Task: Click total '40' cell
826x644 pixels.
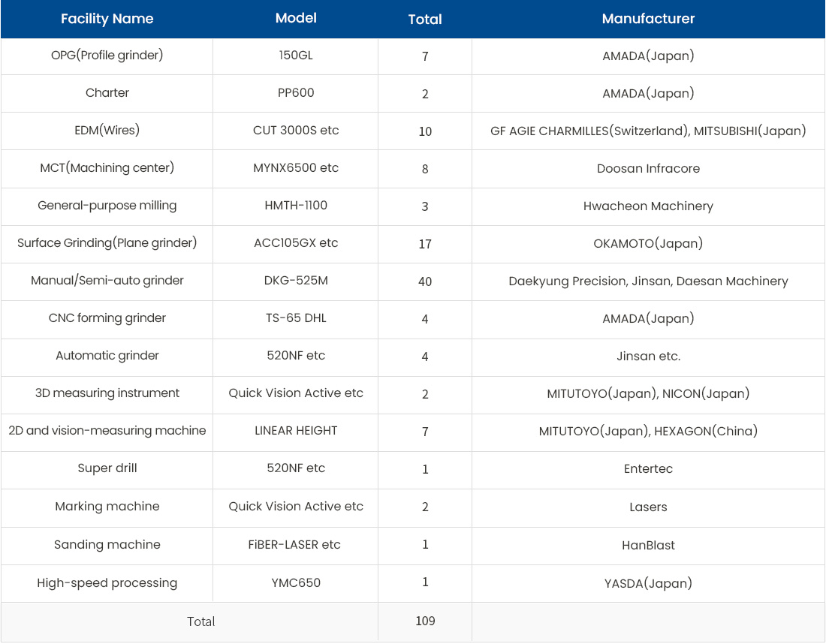Action: pos(425,281)
